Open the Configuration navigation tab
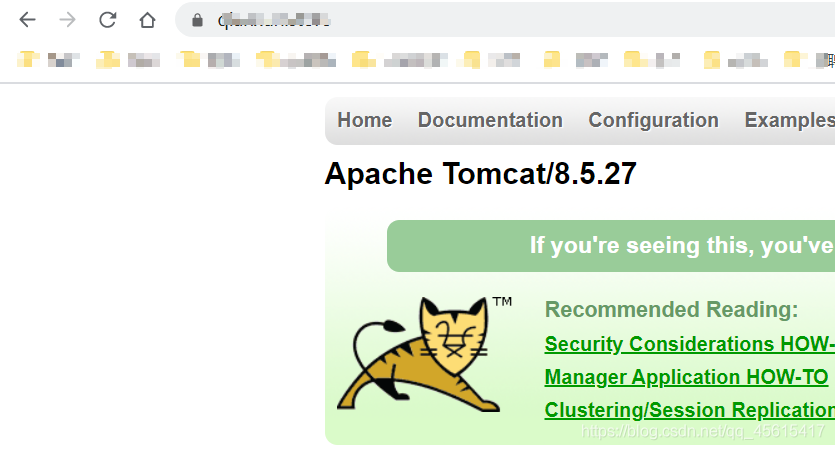Image resolution: width=835 pixels, height=450 pixels. pos(653,120)
